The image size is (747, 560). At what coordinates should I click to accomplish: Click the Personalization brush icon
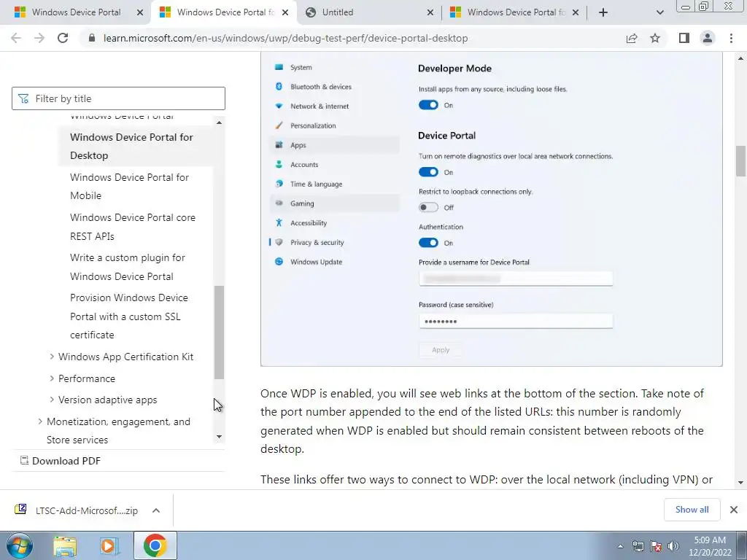point(279,125)
